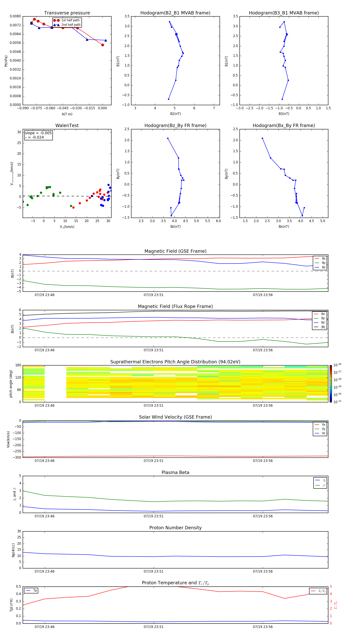351x644 pixels.
Task: Click the 'VA(km/s)' axis label
Action: coord(67,227)
